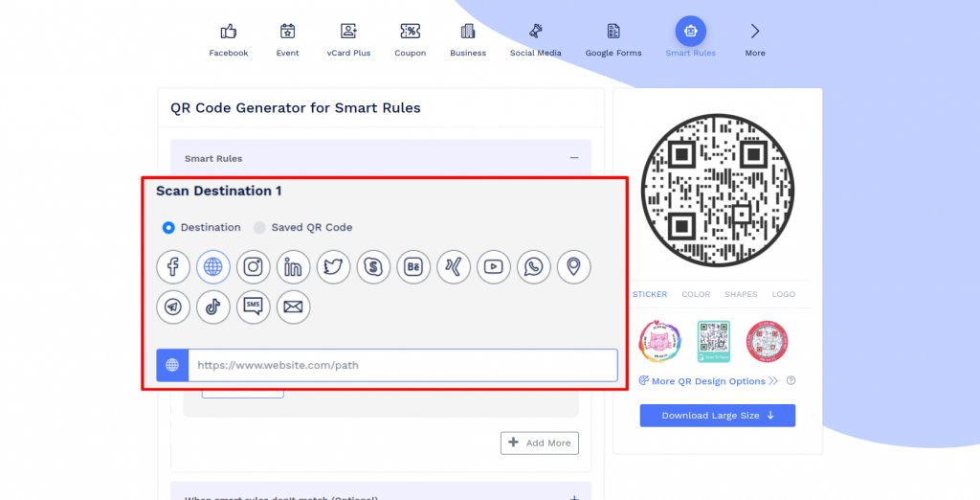The width and height of the screenshot is (980, 500).
Task: Select the Destination radio button
Action: coord(168,228)
